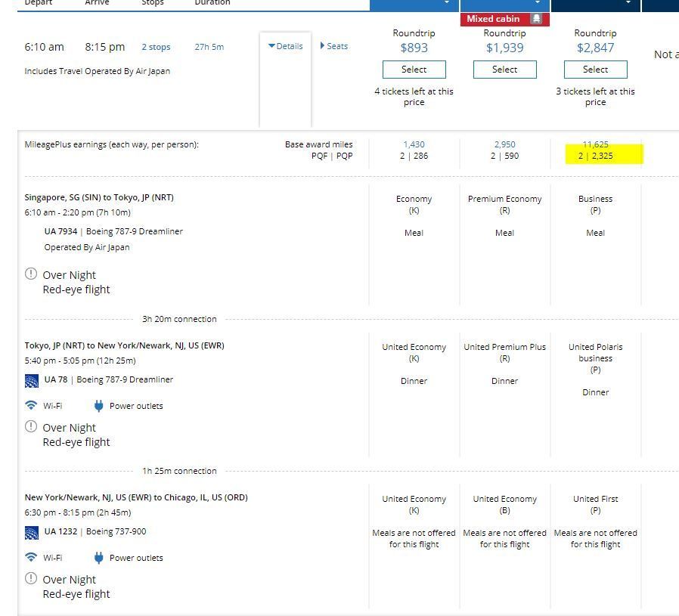Click the MileagePlus earnings label
Screen dimensions: 679x616
tap(112, 144)
